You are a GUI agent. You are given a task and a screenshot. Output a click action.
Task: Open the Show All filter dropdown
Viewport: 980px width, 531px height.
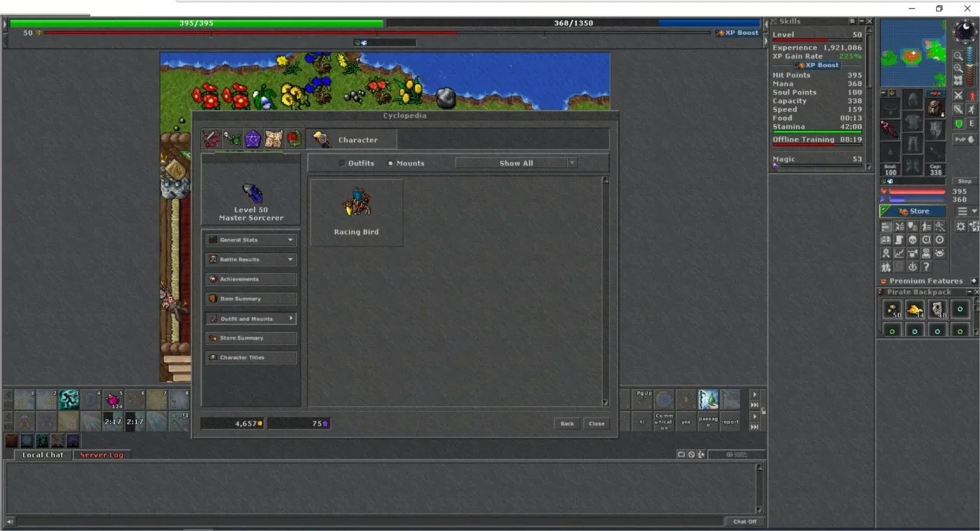click(517, 163)
